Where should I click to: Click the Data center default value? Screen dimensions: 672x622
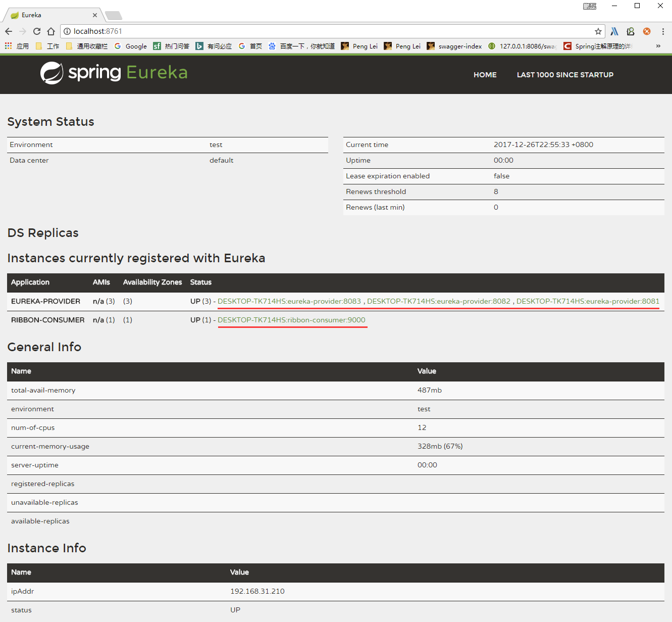point(221,160)
